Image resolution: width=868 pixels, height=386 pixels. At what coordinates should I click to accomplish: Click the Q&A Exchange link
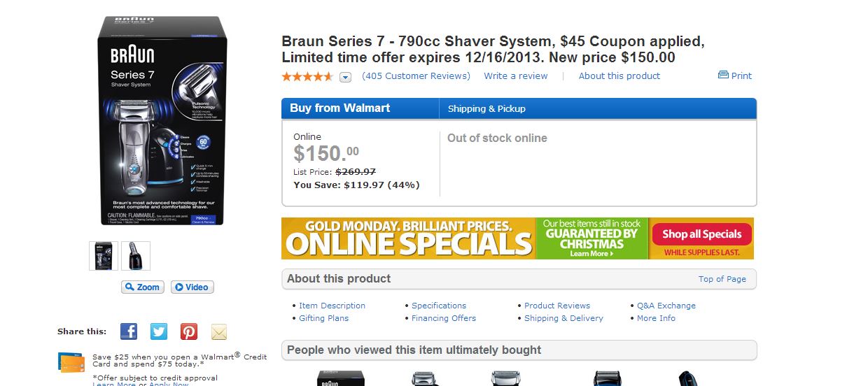pyautogui.click(x=666, y=306)
